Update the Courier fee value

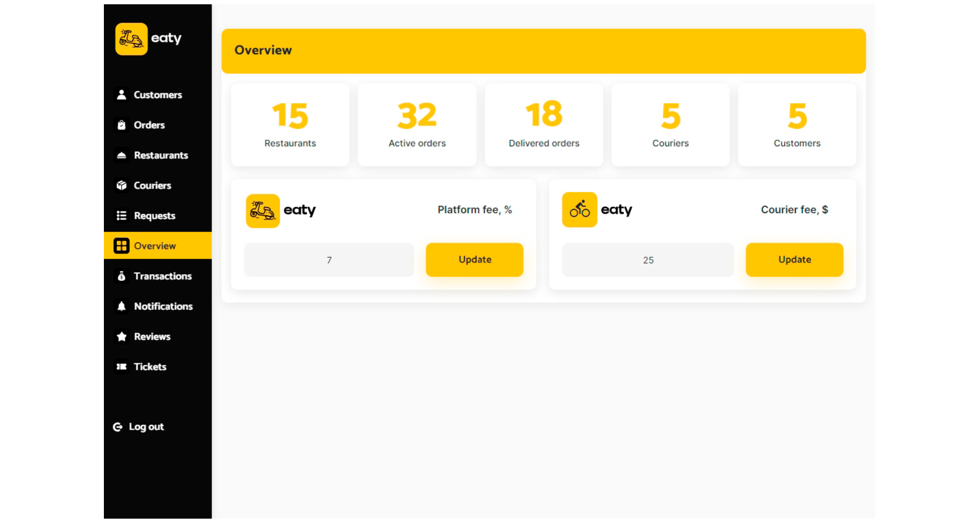pos(794,260)
